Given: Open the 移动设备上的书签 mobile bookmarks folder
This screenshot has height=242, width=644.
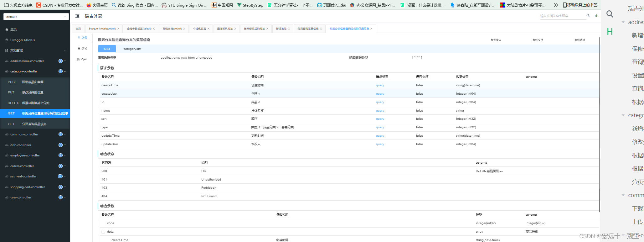Looking at the screenshot, I should coord(580,5).
